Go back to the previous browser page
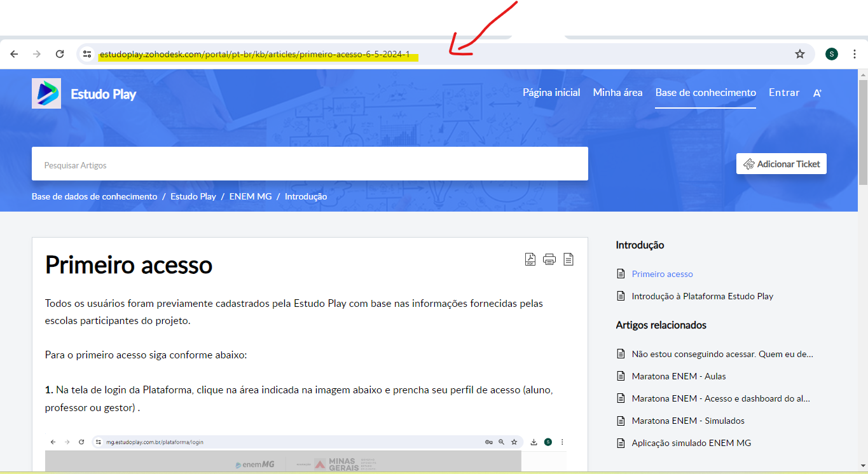The height and width of the screenshot is (474, 868). coord(14,54)
